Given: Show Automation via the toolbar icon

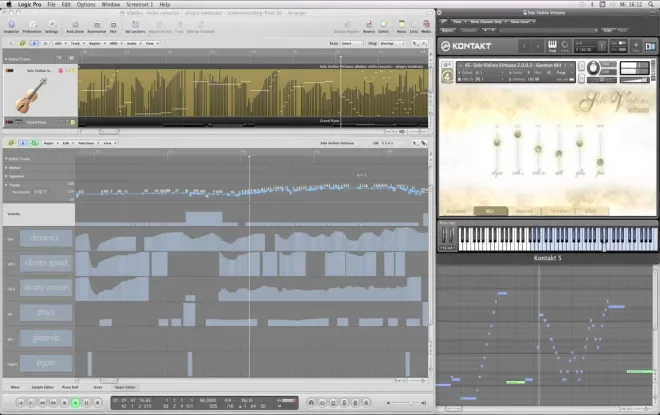Looking at the screenshot, I should 96,25.
